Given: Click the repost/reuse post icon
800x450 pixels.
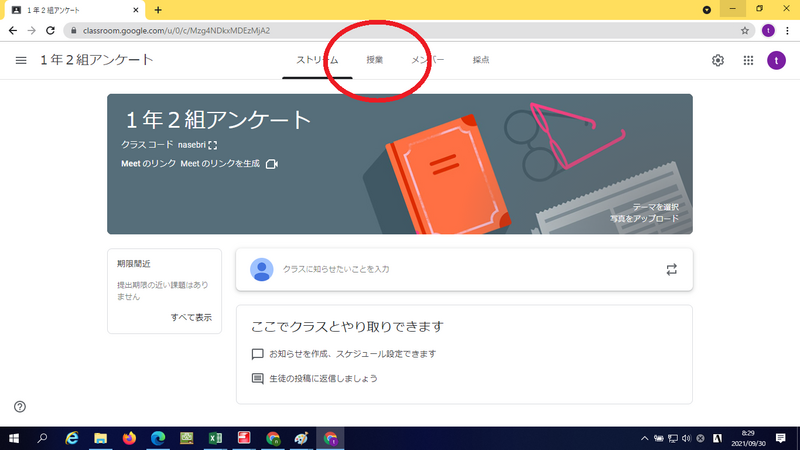Looking at the screenshot, I should [671, 269].
